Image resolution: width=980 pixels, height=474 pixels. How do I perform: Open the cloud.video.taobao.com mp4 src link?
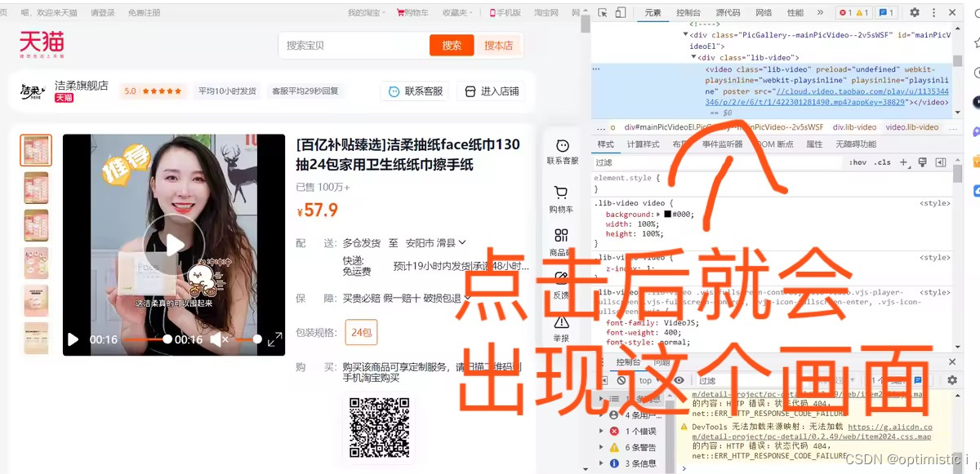(x=828, y=97)
